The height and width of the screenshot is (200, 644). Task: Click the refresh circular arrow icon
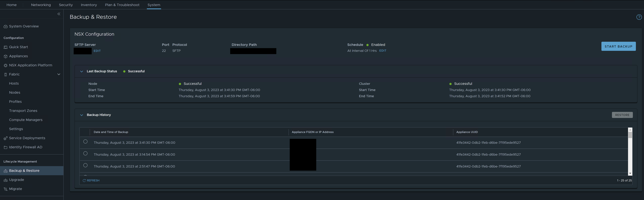point(84,180)
